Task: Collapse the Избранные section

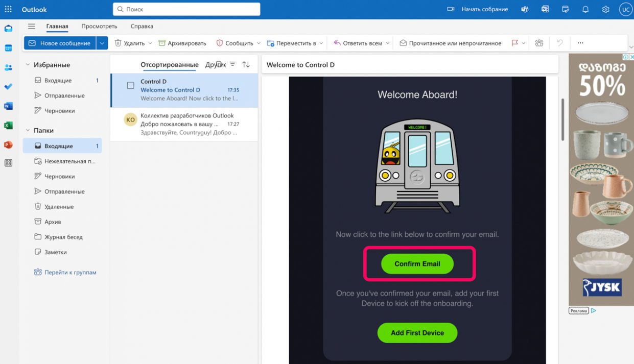Action: [28, 65]
